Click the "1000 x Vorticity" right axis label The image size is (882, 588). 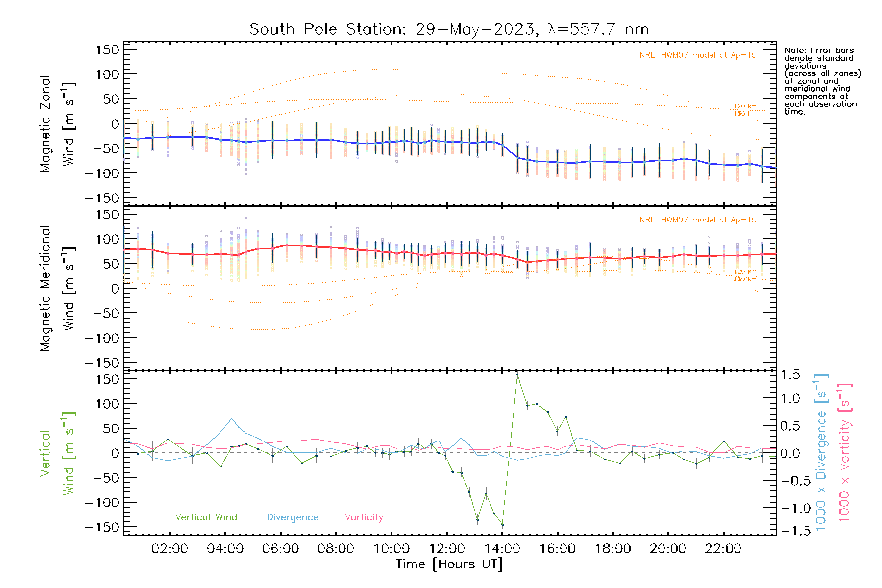pos(844,452)
